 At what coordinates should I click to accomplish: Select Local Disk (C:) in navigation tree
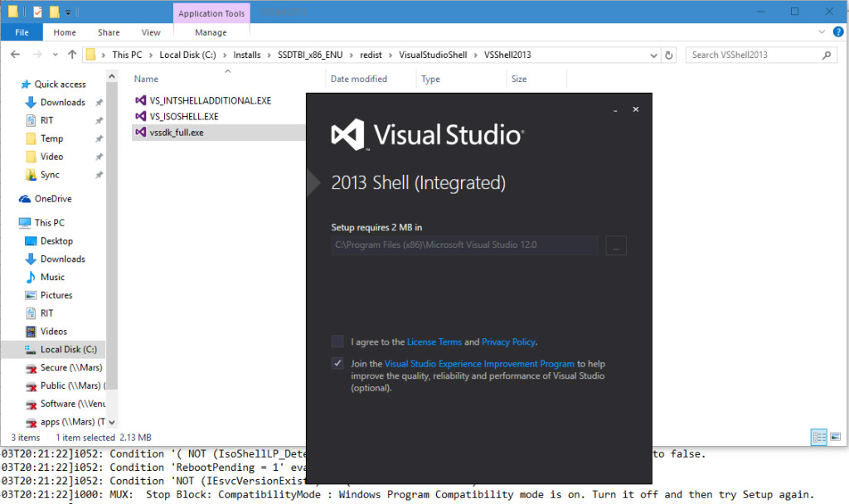(x=68, y=350)
